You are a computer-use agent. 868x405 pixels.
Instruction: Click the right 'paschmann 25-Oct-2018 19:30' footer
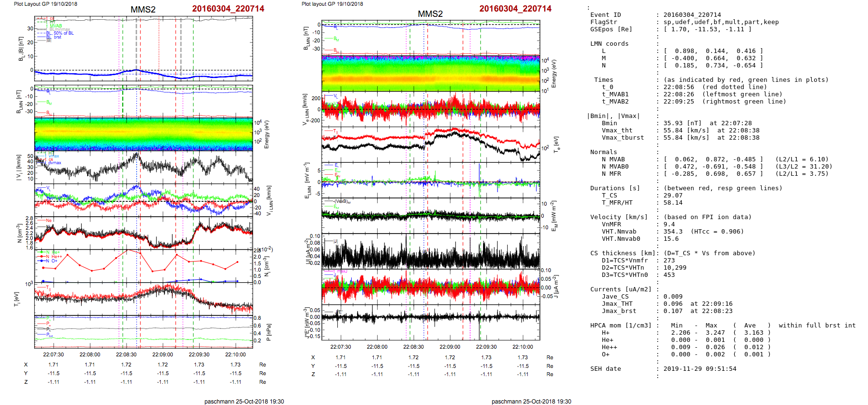point(531,401)
